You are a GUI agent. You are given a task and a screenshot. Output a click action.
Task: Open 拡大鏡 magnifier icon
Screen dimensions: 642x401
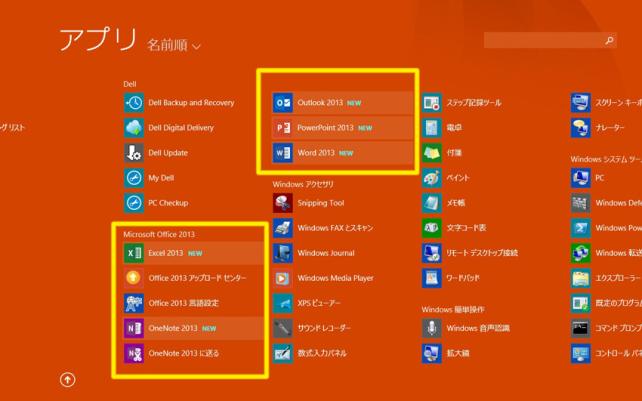click(x=432, y=353)
